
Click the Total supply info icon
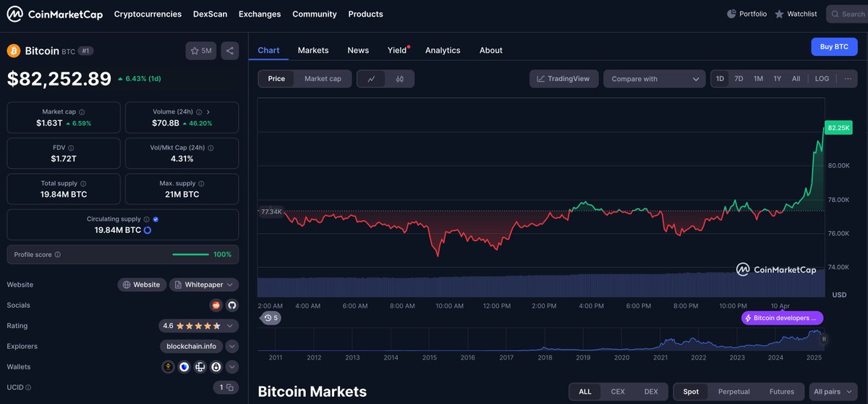[83, 184]
